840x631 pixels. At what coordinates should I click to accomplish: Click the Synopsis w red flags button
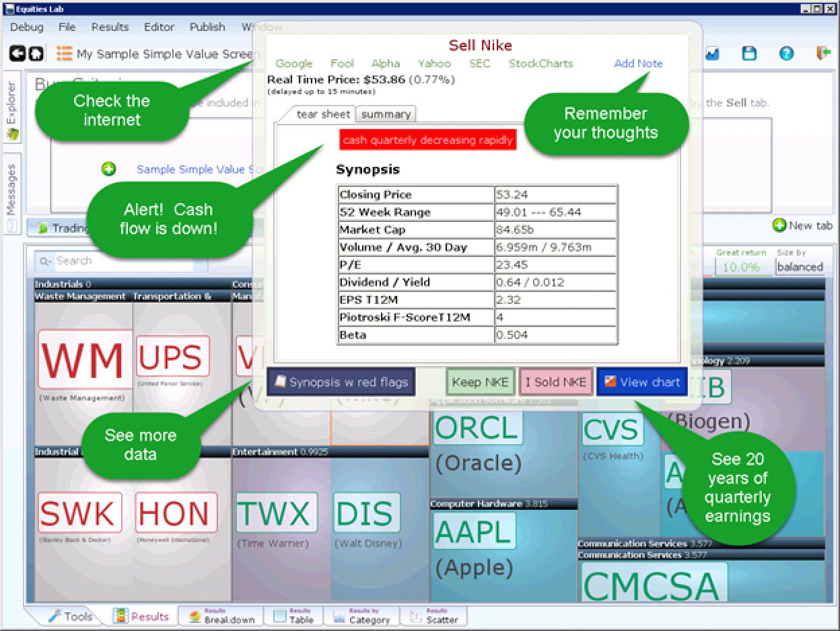(x=341, y=382)
